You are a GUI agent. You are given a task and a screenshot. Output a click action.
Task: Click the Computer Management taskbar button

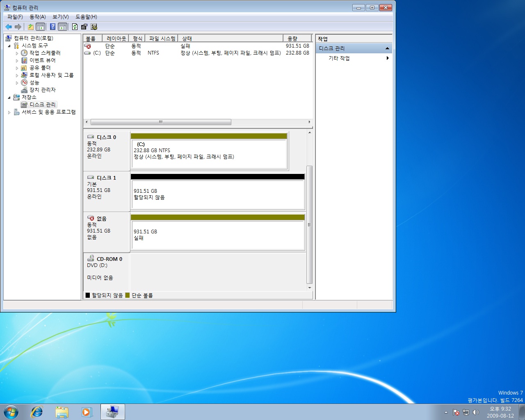point(113,412)
